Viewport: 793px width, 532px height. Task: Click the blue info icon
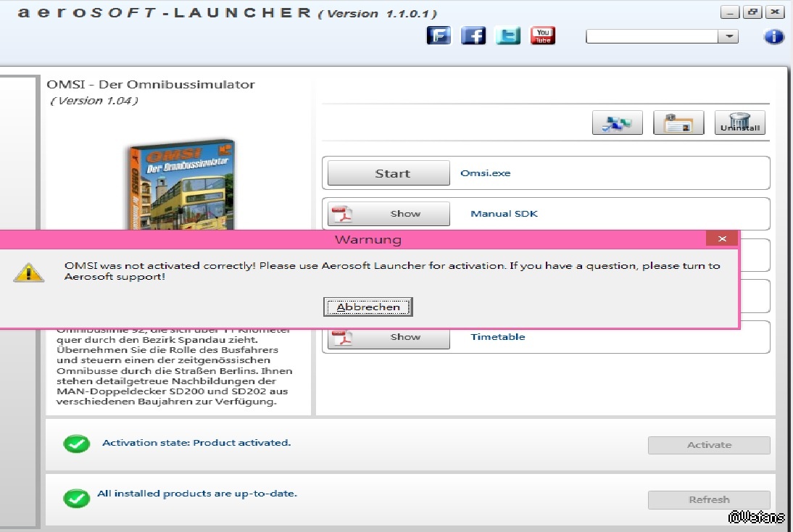773,36
